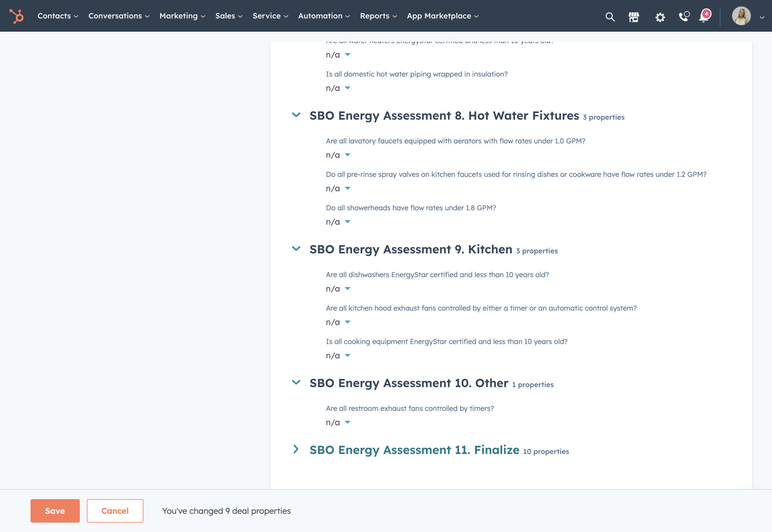Click "You've changed 9 deal properties" text
The height and width of the screenshot is (532, 772).
(226, 511)
